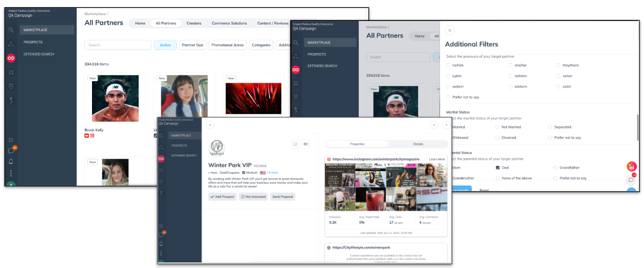Click network nodes icon in All Partners sidebar
The image size is (644, 268).
[11, 44]
